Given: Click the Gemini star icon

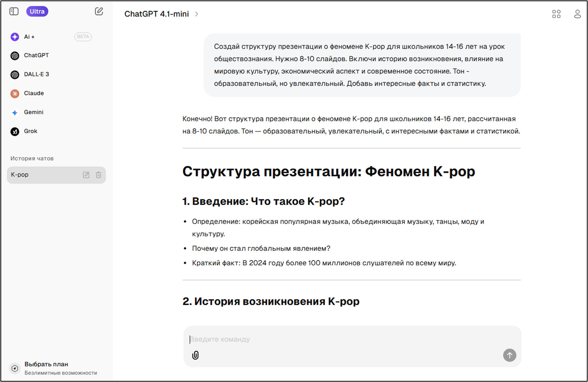Looking at the screenshot, I should (15, 113).
